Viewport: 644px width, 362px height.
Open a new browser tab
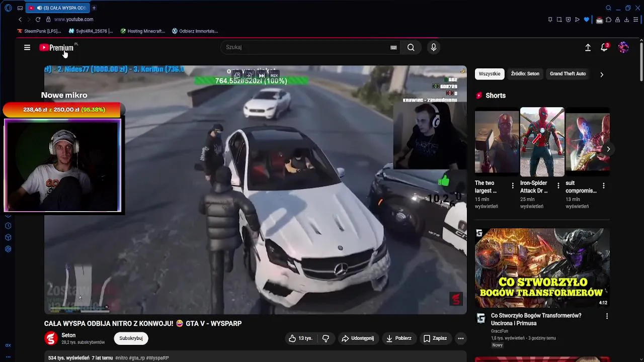point(94,8)
